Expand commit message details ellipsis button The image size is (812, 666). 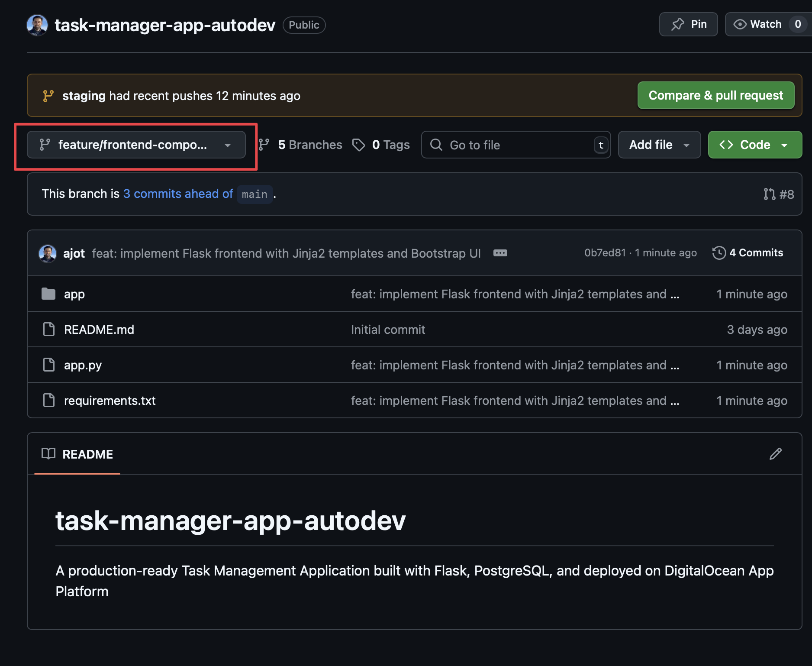point(500,253)
